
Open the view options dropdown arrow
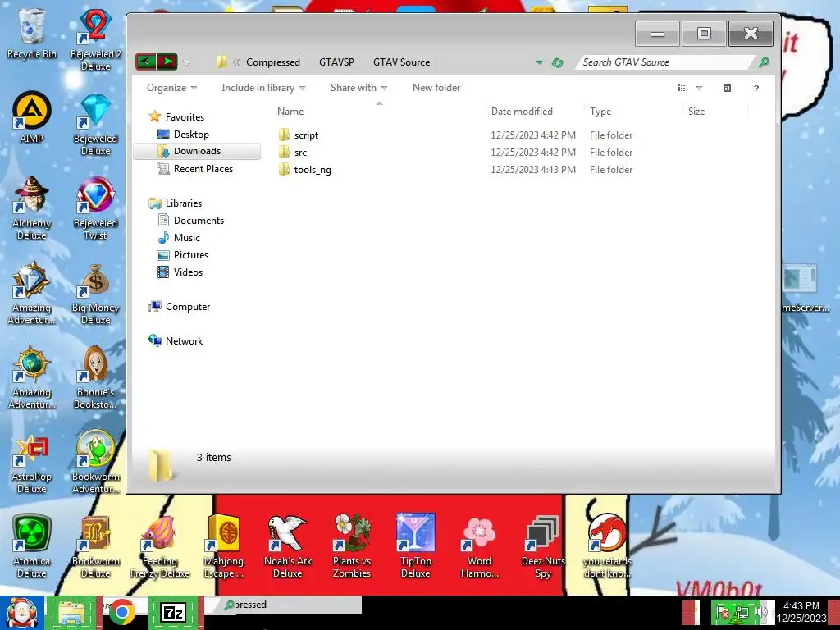(699, 88)
